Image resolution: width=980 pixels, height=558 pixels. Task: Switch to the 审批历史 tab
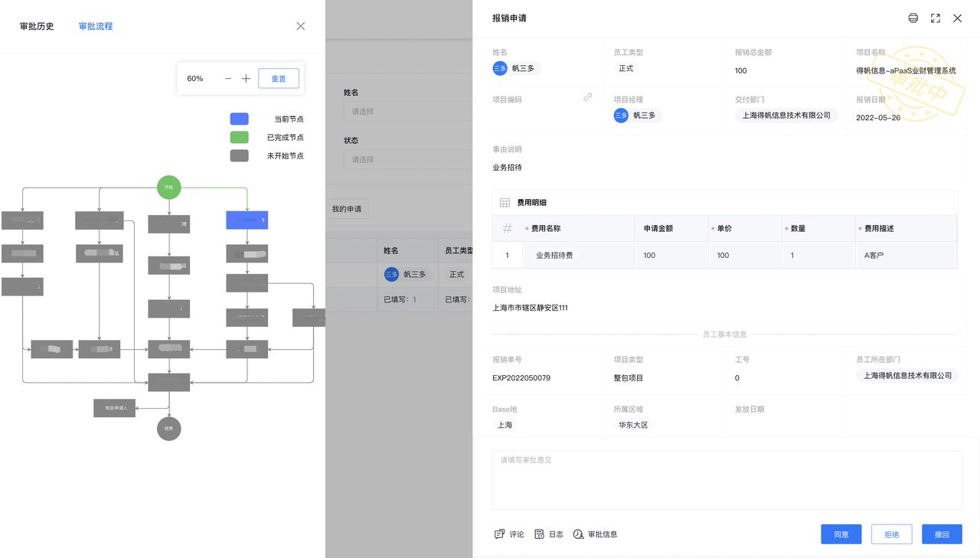[x=37, y=26]
